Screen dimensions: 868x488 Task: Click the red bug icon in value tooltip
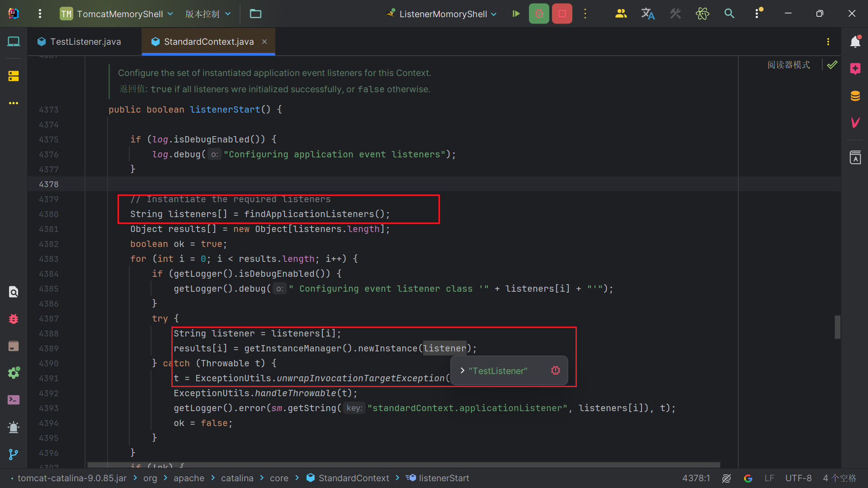point(556,370)
